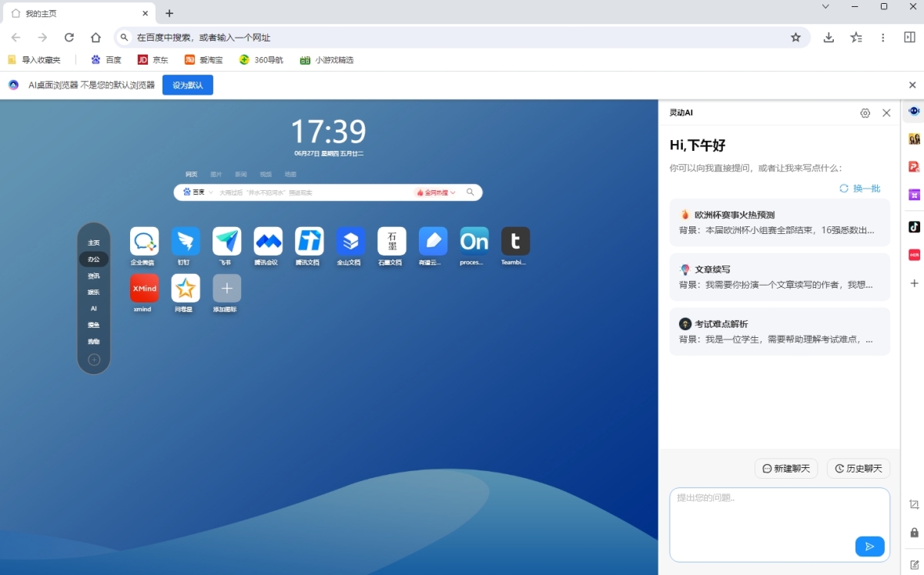This screenshot has width=924, height=575.
Task: Toggle the browser side panel button
Action: 909,38
